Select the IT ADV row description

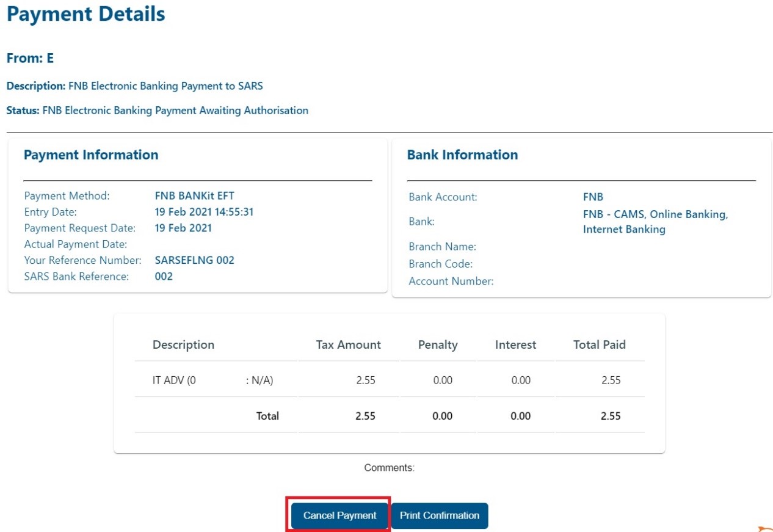pos(174,380)
